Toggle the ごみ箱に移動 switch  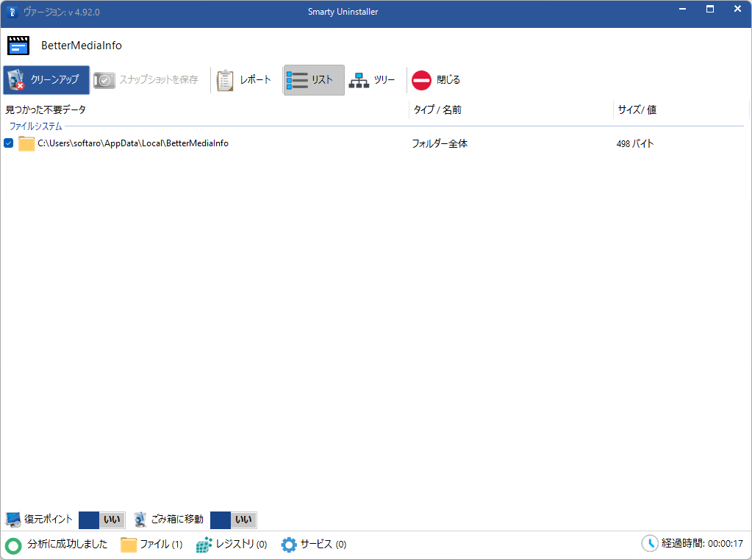[x=233, y=520]
